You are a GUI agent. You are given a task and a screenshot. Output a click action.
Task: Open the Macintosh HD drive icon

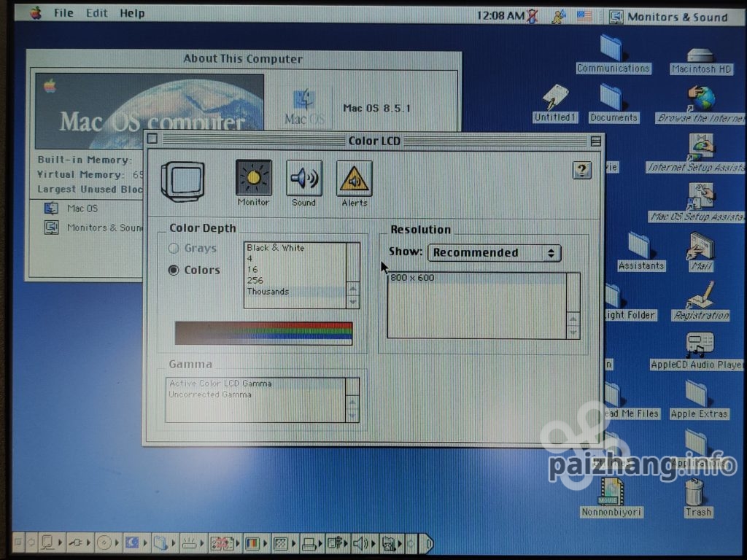[700, 57]
